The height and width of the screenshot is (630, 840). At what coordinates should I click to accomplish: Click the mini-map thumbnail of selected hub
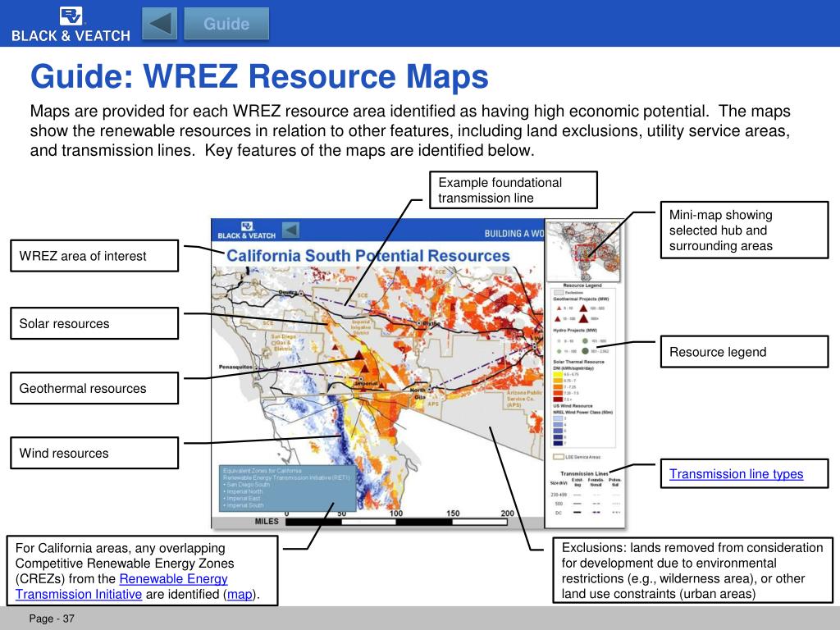click(584, 251)
